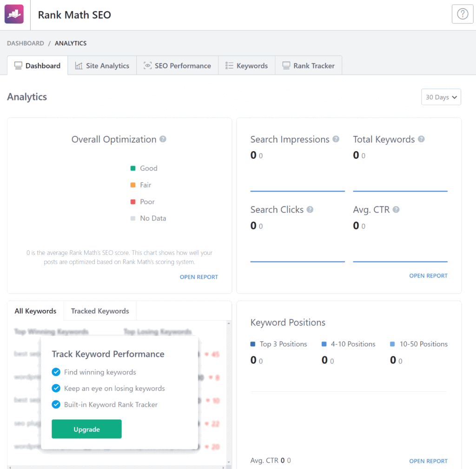Click the Search Impressions info icon
Screen dimensions: 476x469
[x=336, y=139]
